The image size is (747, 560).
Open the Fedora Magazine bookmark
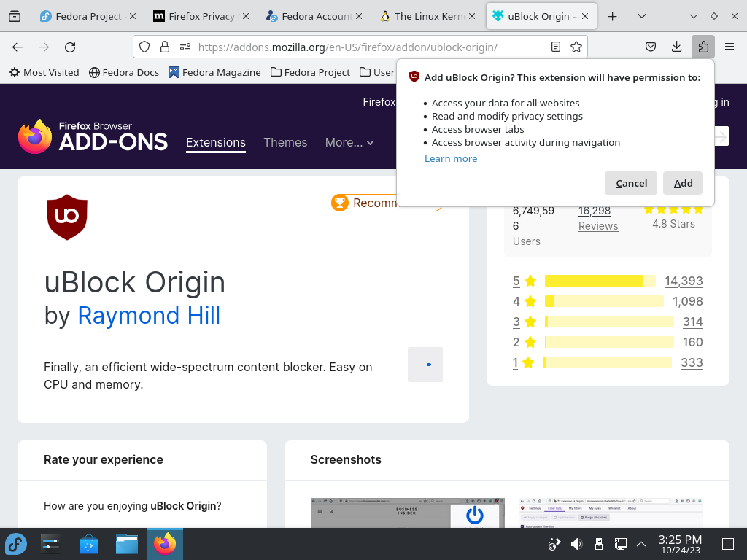click(x=214, y=72)
